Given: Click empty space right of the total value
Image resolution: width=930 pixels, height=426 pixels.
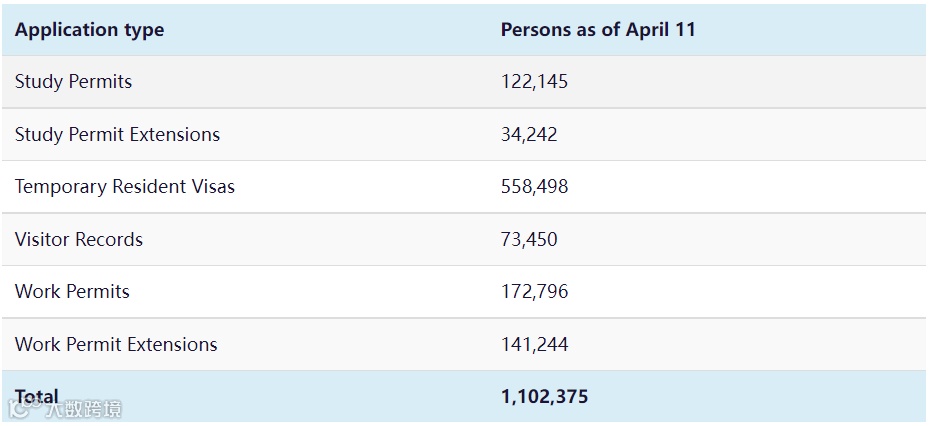Looking at the screenshot, I should click(760, 397).
